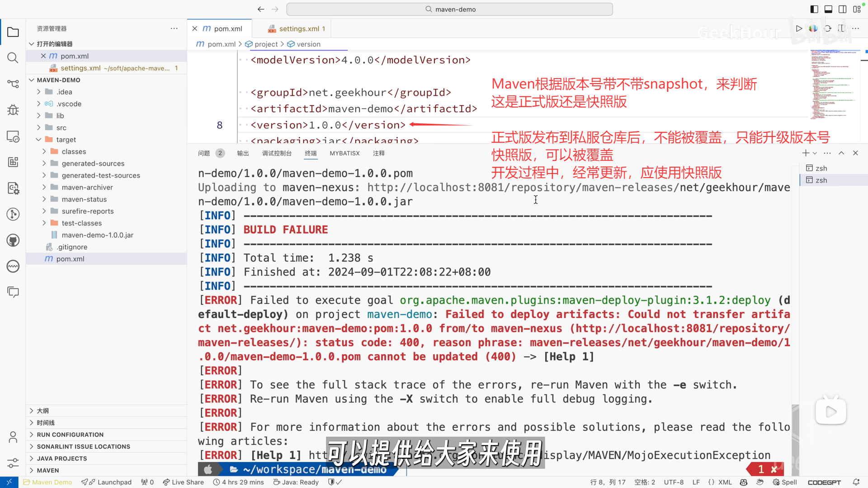The image size is (868, 488).
Task: Click the maven-demo command center search box
Action: tap(449, 9)
